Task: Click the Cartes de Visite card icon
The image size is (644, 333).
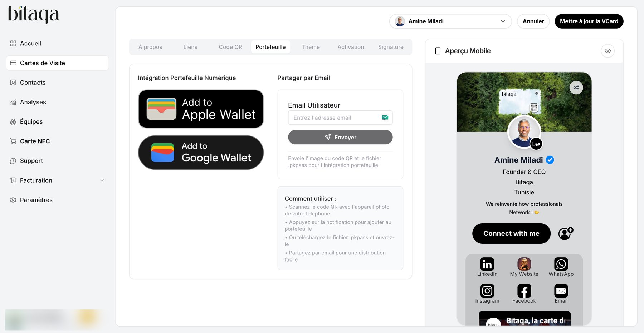Action: point(13,63)
